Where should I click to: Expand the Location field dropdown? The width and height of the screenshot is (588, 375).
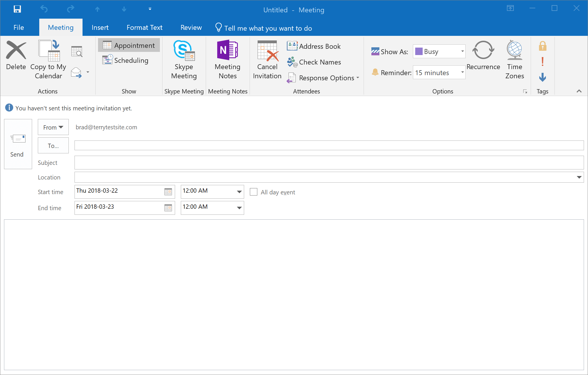click(579, 176)
